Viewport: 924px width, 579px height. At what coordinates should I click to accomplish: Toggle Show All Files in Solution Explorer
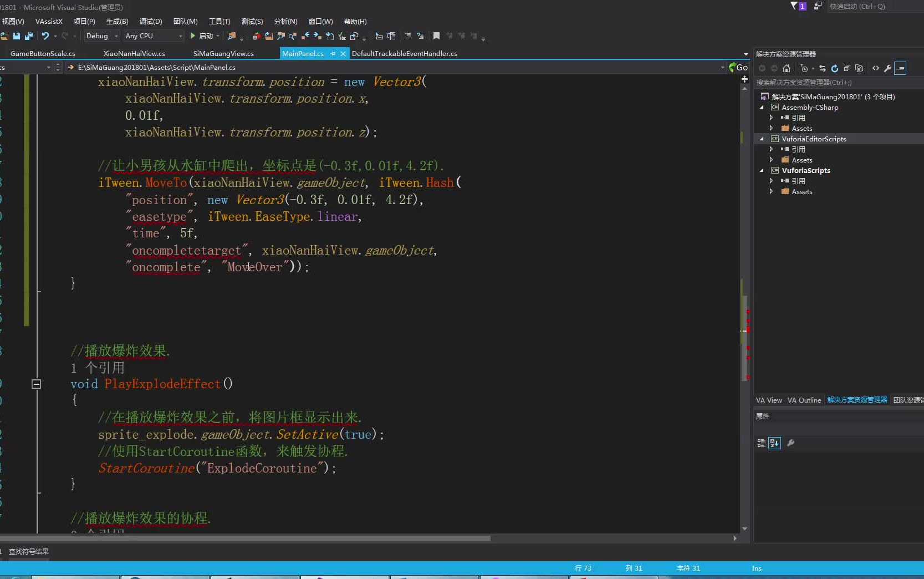(859, 68)
